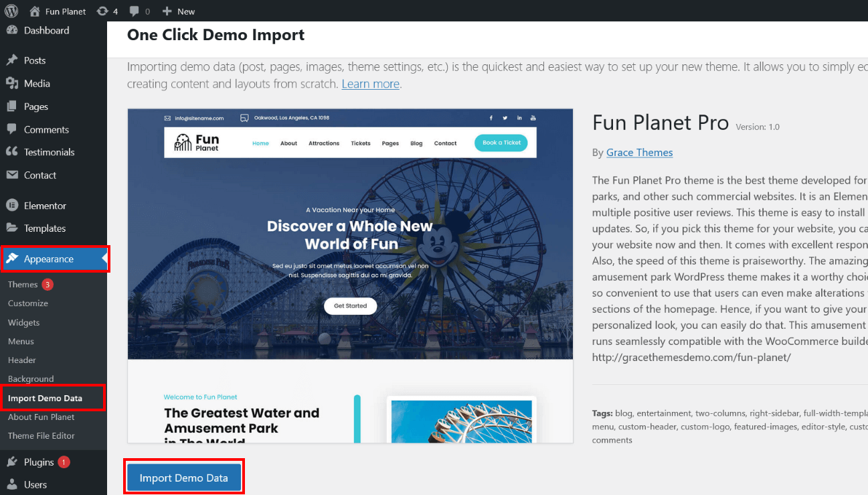Click the One Click Demo Import heading
The width and height of the screenshot is (868, 495).
coord(215,35)
